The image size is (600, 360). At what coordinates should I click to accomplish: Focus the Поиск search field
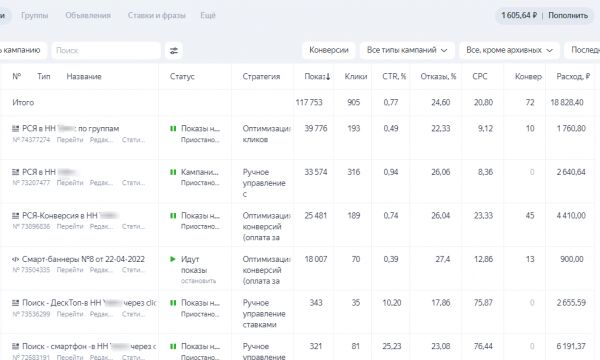click(x=106, y=50)
